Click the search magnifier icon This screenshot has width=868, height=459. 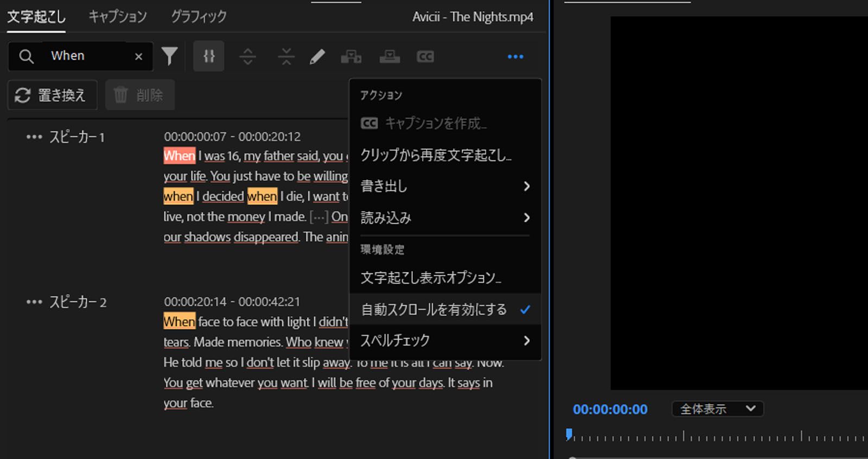[26, 56]
